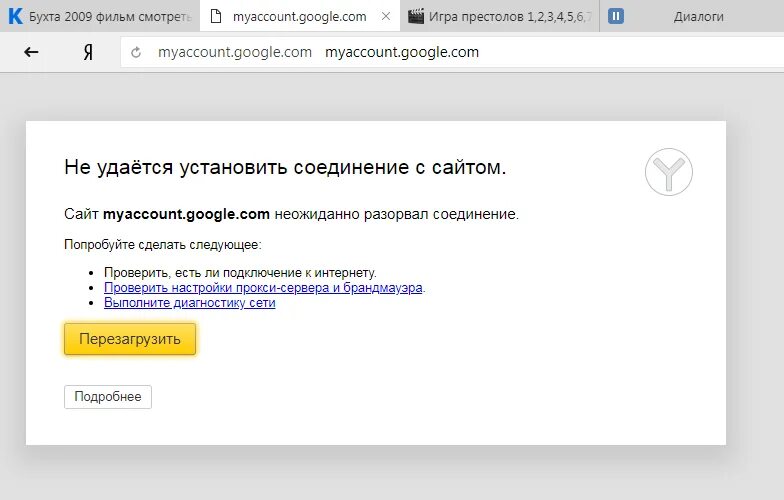Click the clapperboard icon on Игра престолов tab
784x500 pixels.
(416, 16)
